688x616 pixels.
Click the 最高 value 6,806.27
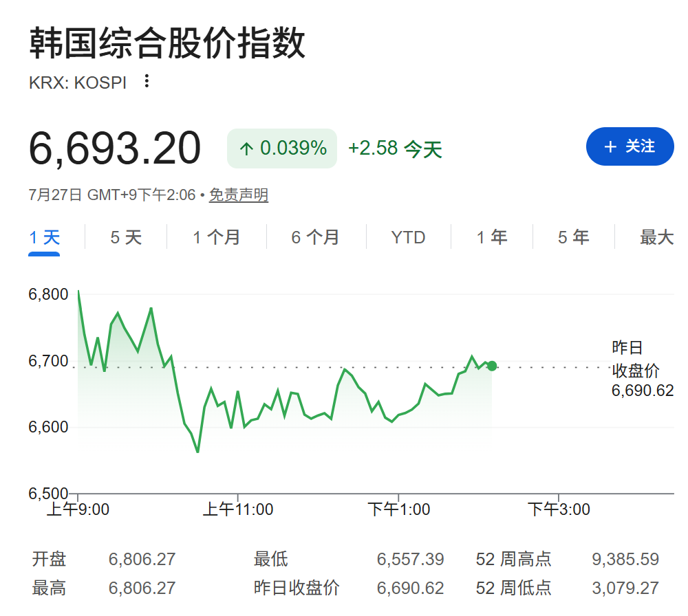tap(142, 588)
